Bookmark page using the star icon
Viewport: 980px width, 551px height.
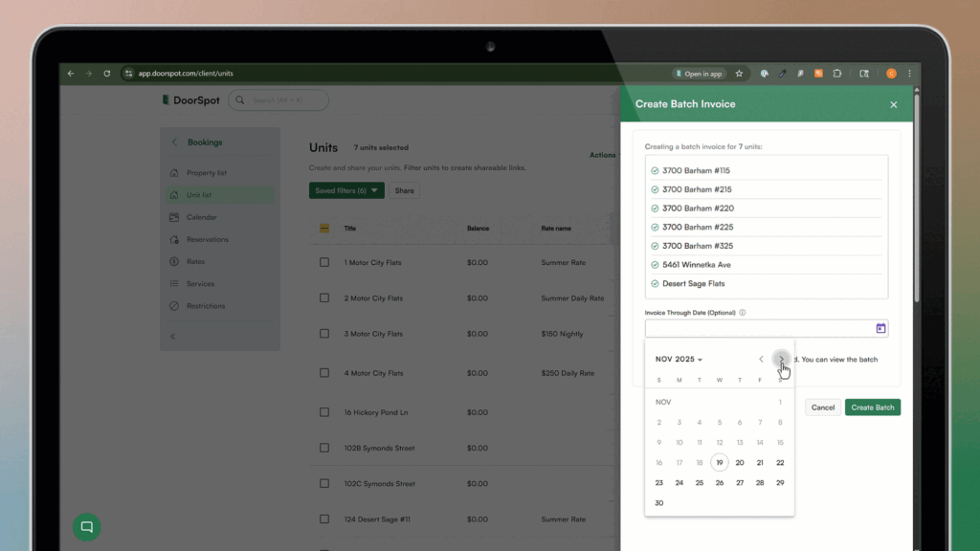coord(739,74)
